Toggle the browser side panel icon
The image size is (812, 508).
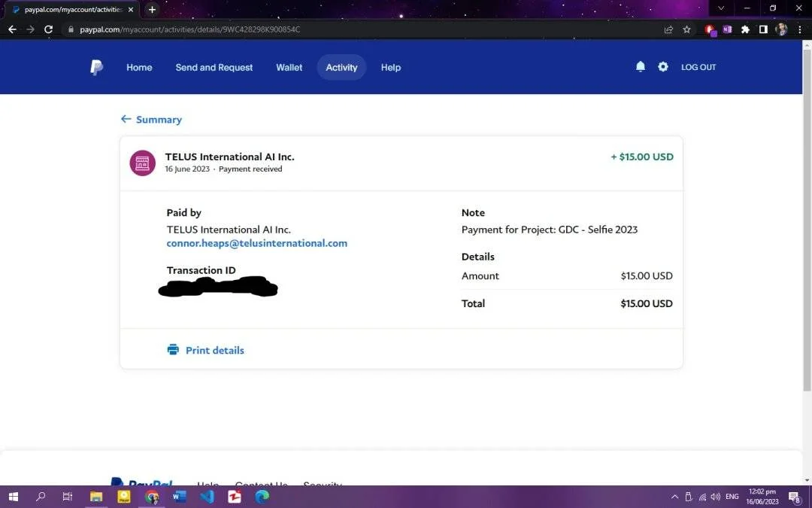(763, 29)
